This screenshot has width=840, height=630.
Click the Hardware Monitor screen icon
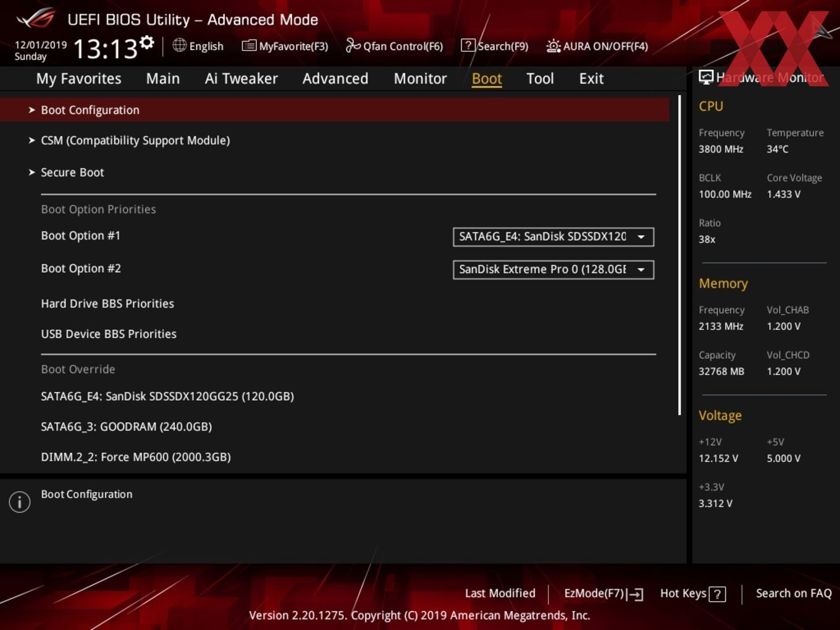click(x=706, y=77)
